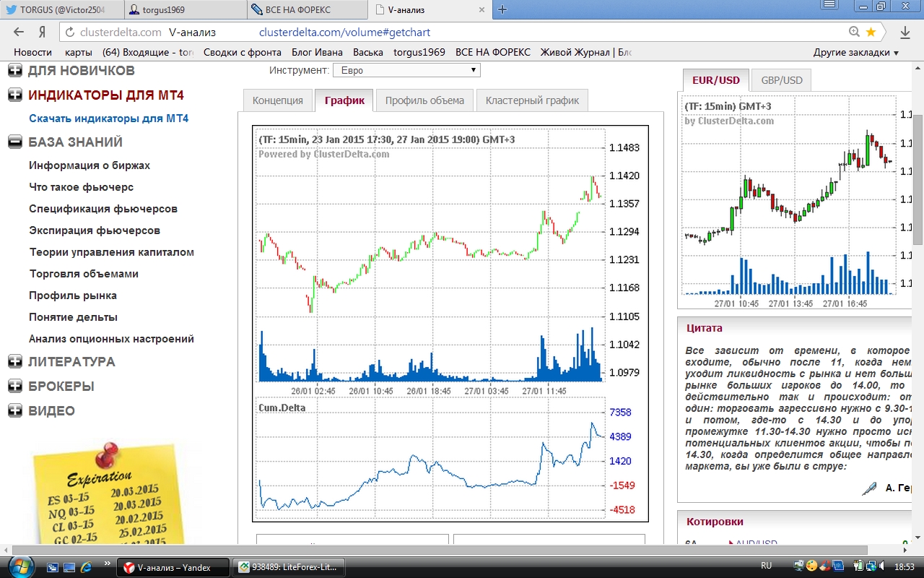Click the Windows Start orb

19,566
